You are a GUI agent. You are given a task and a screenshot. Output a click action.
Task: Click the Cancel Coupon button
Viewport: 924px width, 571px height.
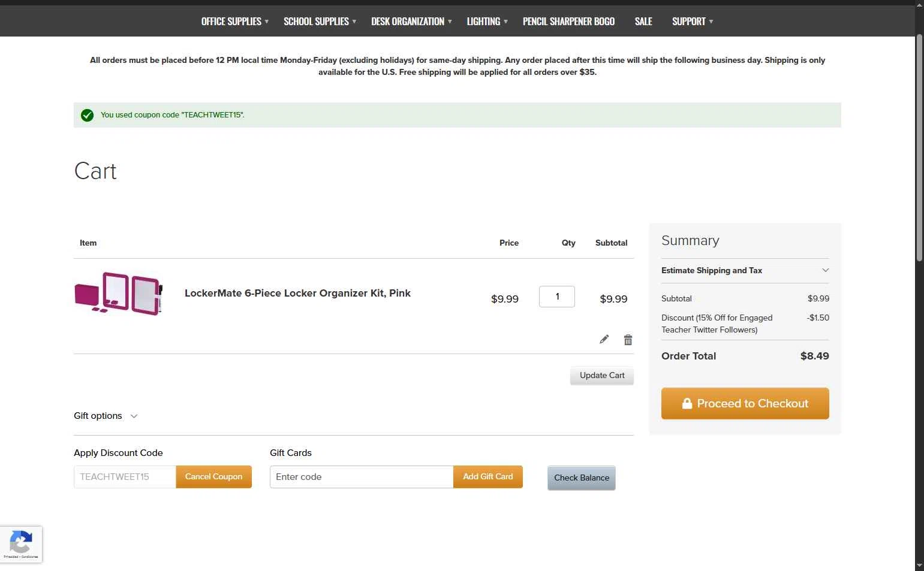pyautogui.click(x=213, y=477)
